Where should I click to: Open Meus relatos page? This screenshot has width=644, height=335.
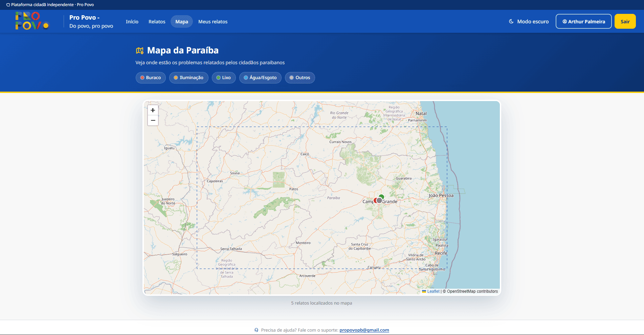click(213, 22)
